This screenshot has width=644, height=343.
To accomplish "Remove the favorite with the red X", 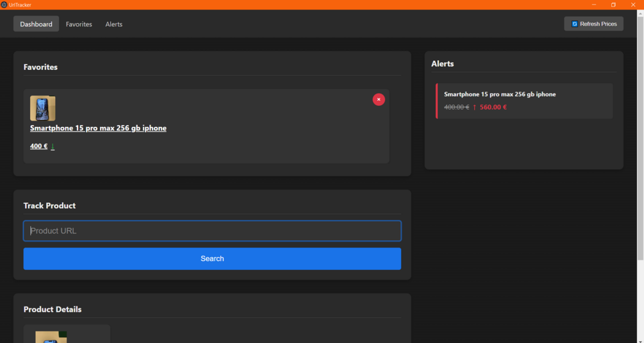I will click(379, 99).
